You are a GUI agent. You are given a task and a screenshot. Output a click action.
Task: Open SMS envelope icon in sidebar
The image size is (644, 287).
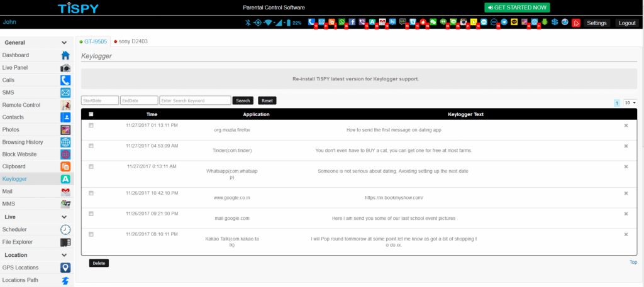[x=65, y=93]
